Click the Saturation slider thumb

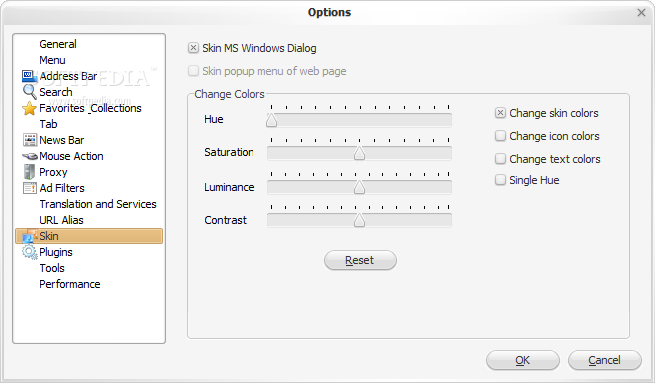coord(359,153)
